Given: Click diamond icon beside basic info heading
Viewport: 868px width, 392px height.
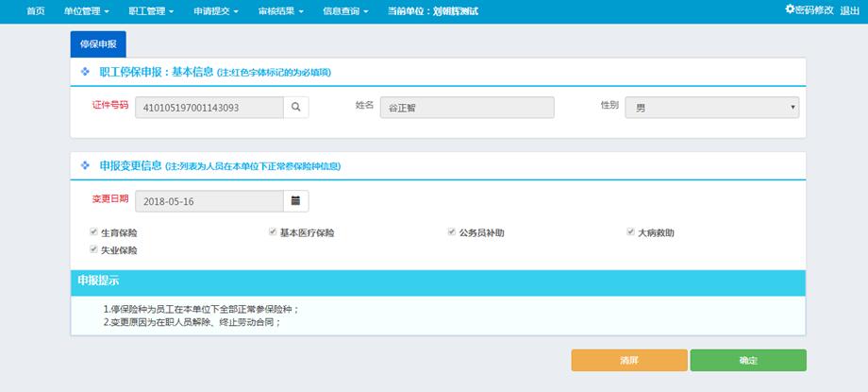Looking at the screenshot, I should 86,72.
